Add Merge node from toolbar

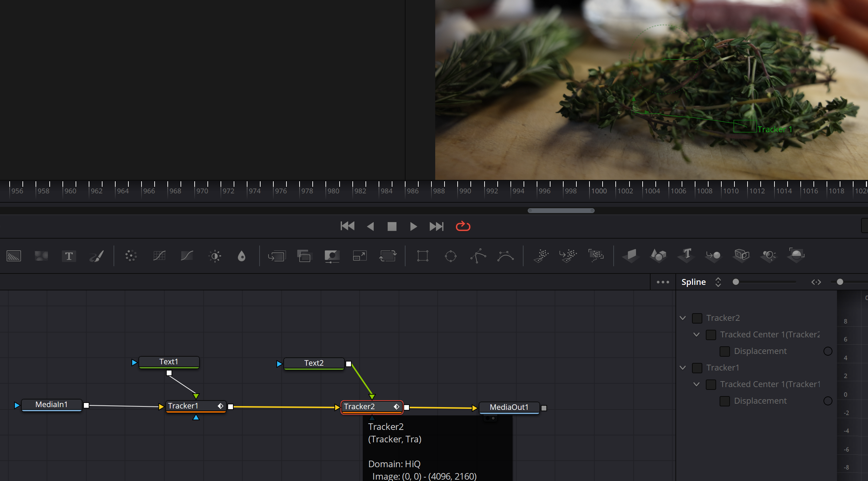(x=277, y=256)
